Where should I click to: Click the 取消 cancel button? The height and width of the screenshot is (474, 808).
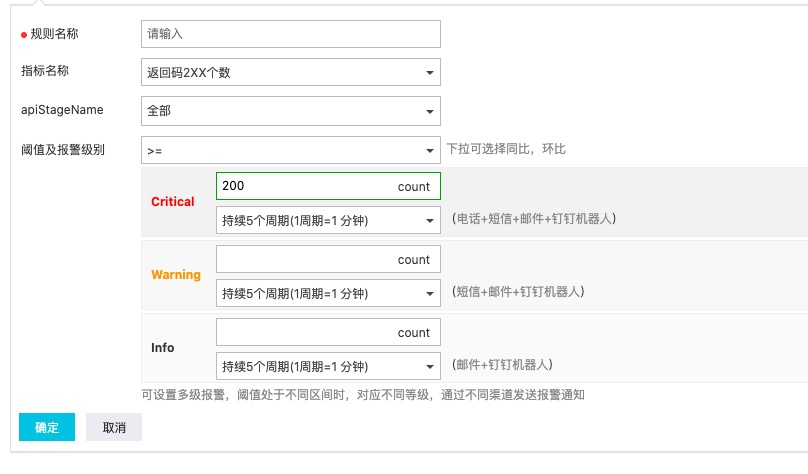tap(114, 427)
